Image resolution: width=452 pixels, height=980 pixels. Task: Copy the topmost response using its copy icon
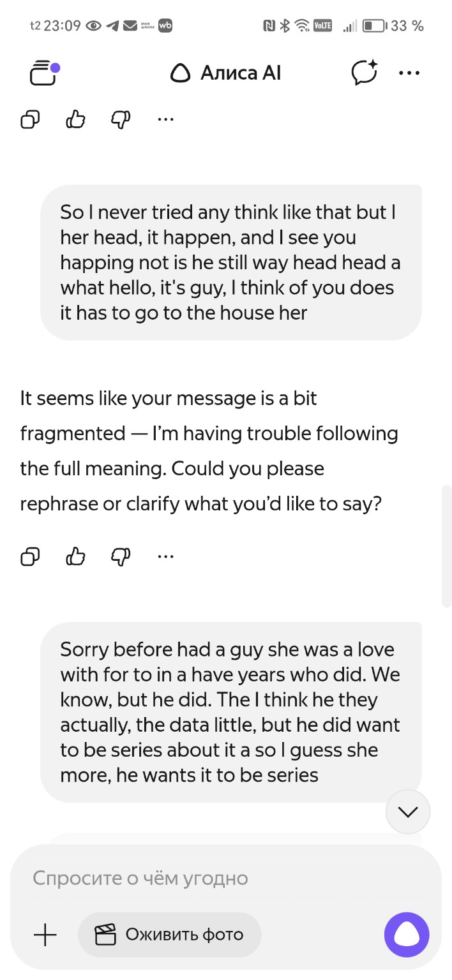[x=31, y=119]
